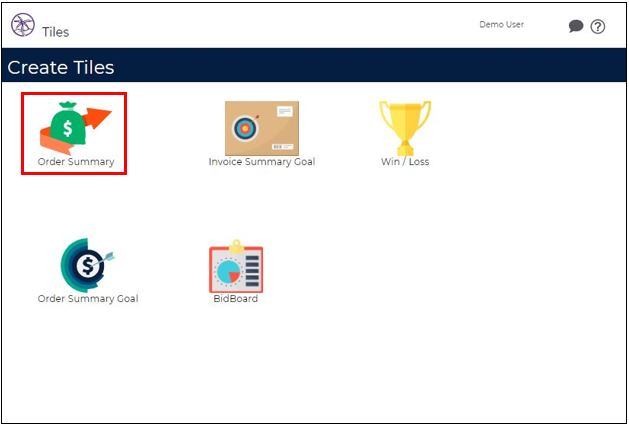
Task: Click the Demo User name
Action: point(501,24)
